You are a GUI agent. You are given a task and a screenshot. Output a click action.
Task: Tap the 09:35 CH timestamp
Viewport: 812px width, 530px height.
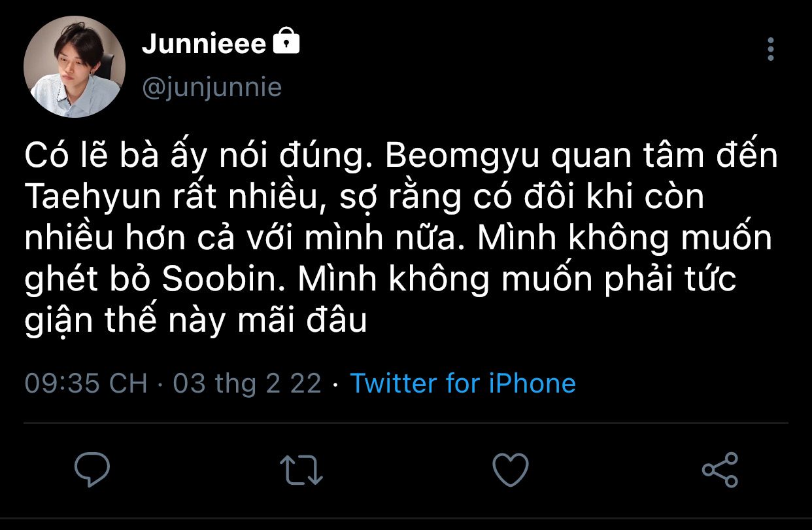pyautogui.click(x=86, y=383)
